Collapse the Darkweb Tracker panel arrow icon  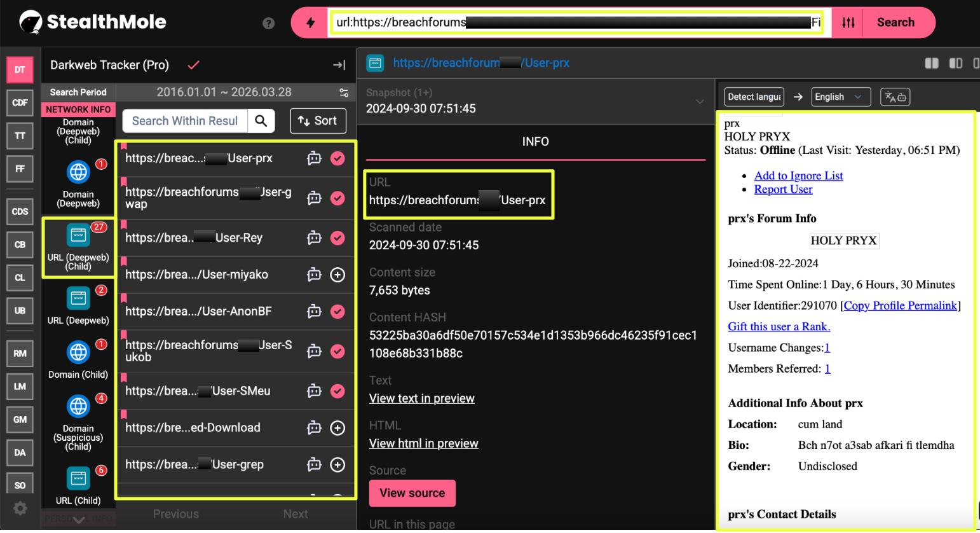point(339,65)
